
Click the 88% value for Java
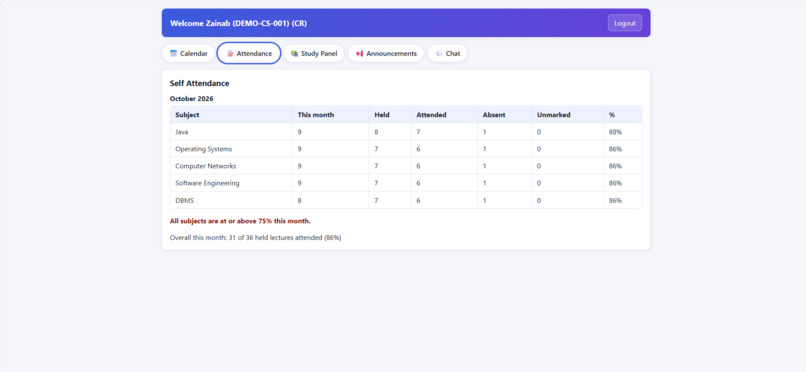tap(615, 132)
